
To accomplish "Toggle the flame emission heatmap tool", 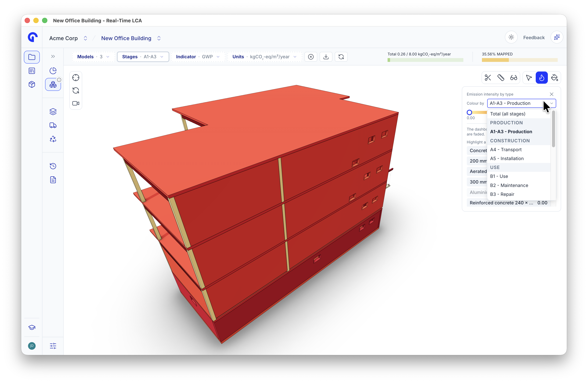I will (x=542, y=78).
